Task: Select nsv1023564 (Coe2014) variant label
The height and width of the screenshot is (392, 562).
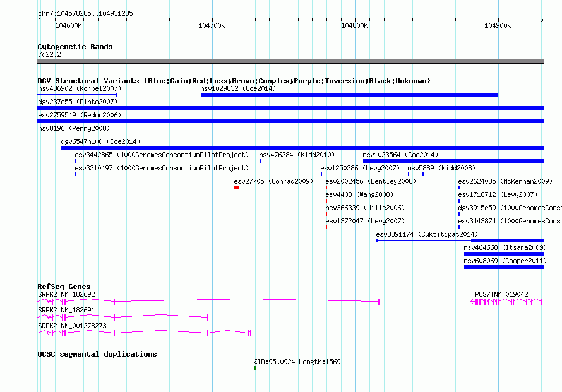Action: [400, 155]
